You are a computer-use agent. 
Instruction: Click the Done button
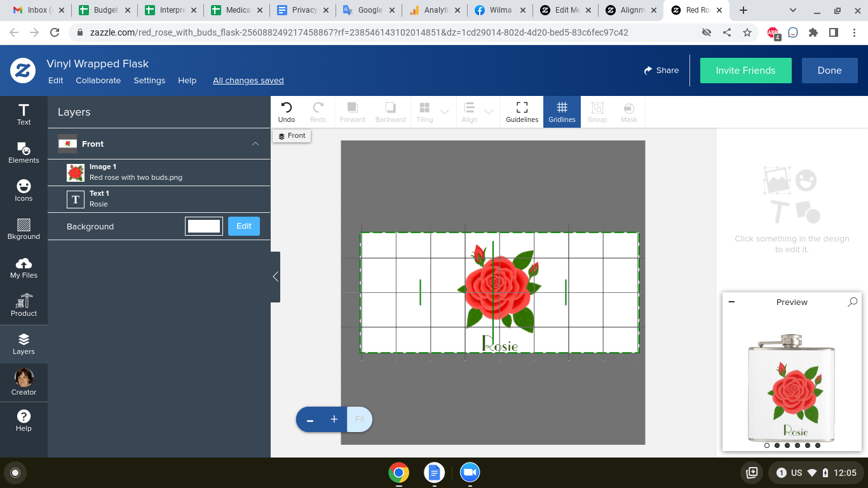pos(829,71)
